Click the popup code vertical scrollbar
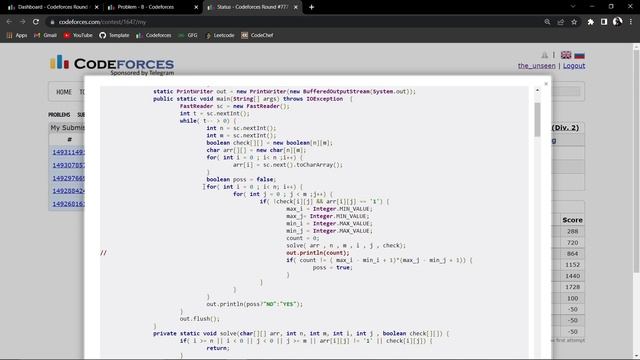640x360 pixels. 537,120
